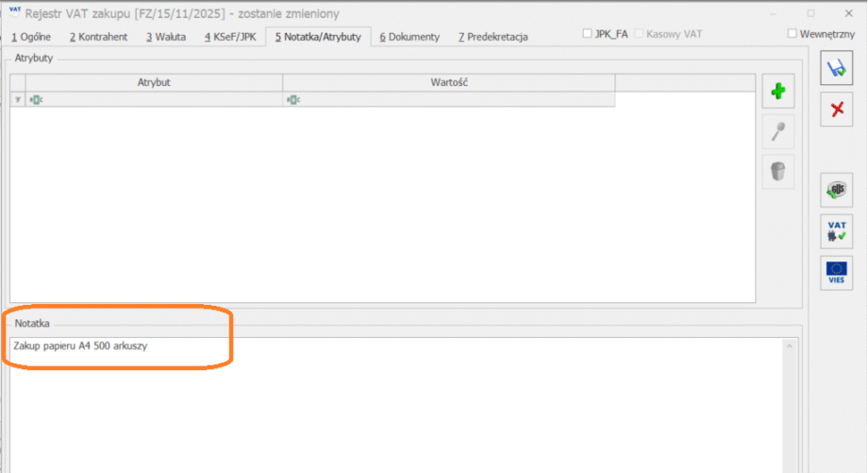The height and width of the screenshot is (473, 868).
Task: Close the Rejestr VAT zakupu window
Action: pyautogui.click(x=848, y=13)
